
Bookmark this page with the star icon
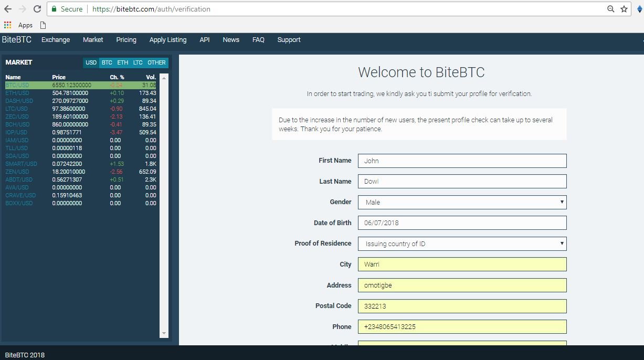624,9
